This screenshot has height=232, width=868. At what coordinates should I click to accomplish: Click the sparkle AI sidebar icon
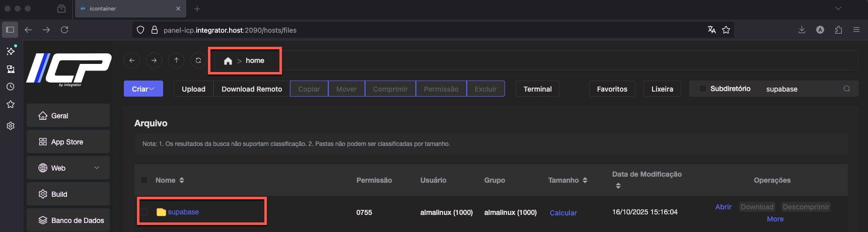coord(11,51)
